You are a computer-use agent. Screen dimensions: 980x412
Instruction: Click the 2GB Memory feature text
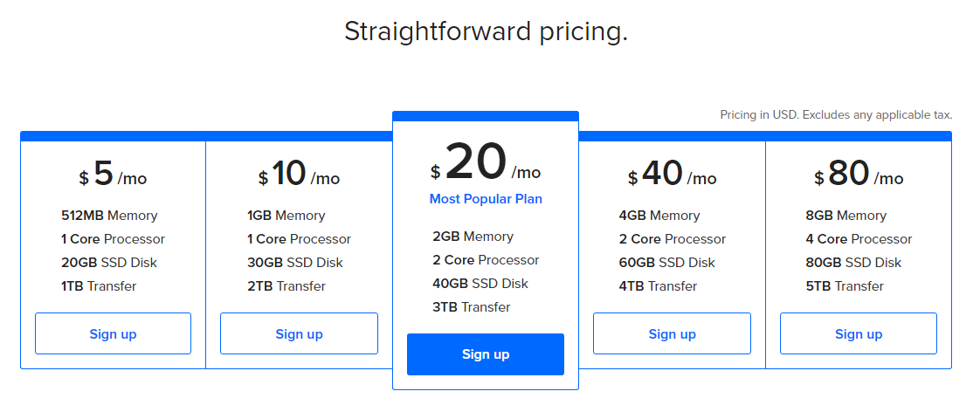click(473, 237)
